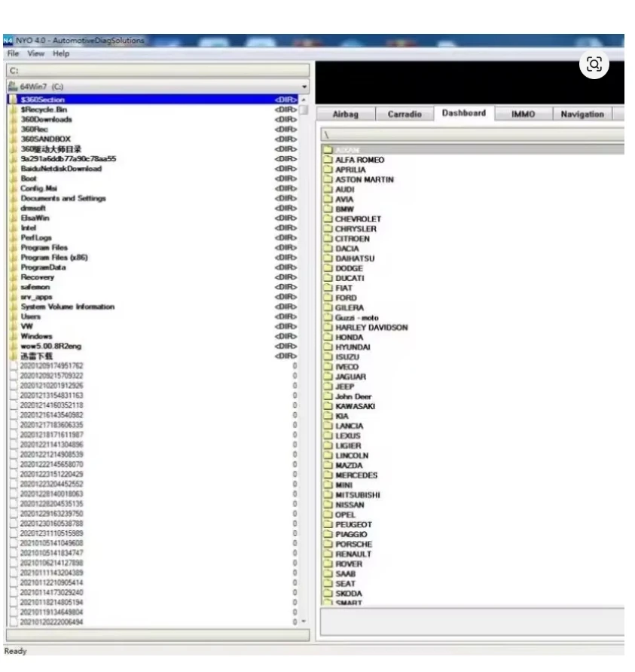Select the Dashboard tab
This screenshot has width=635, height=672.
(x=464, y=113)
